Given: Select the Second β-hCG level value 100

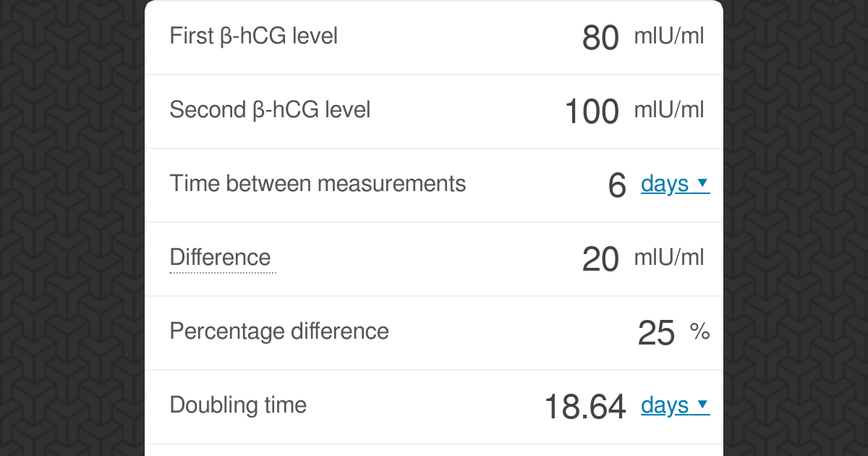Looking at the screenshot, I should [592, 111].
